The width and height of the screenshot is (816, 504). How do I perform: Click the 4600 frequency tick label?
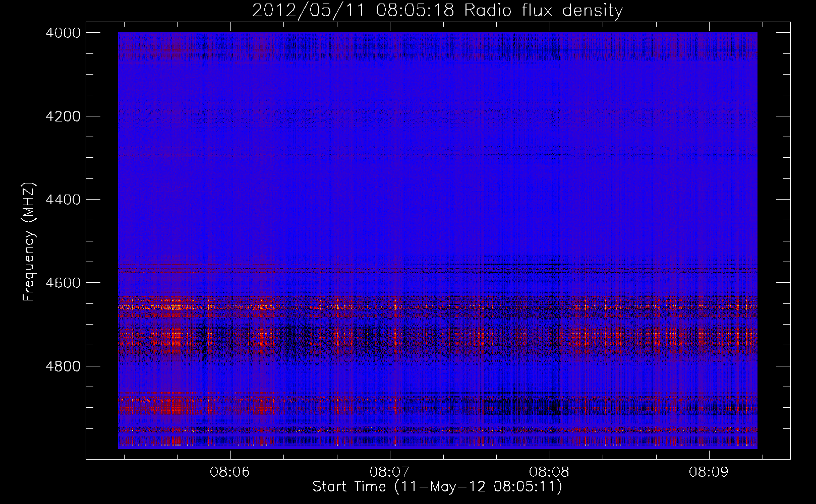[63, 283]
